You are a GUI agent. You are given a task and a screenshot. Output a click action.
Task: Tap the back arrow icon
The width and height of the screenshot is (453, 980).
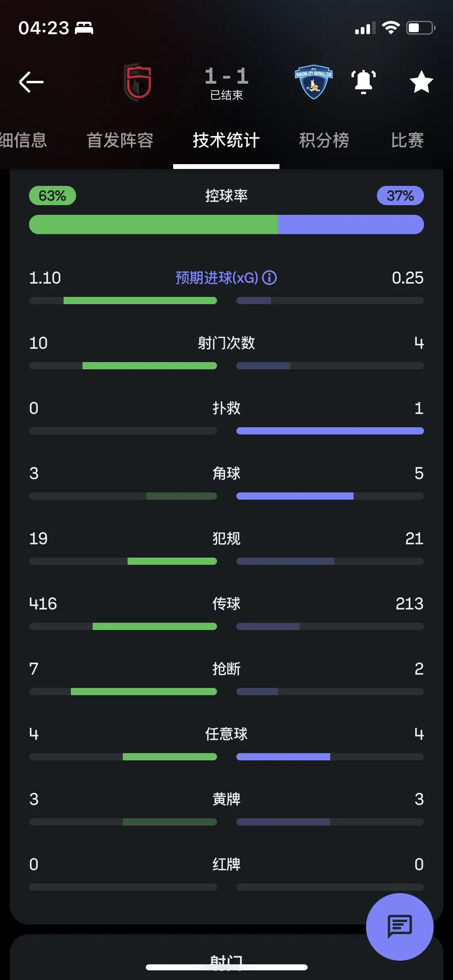pyautogui.click(x=31, y=82)
